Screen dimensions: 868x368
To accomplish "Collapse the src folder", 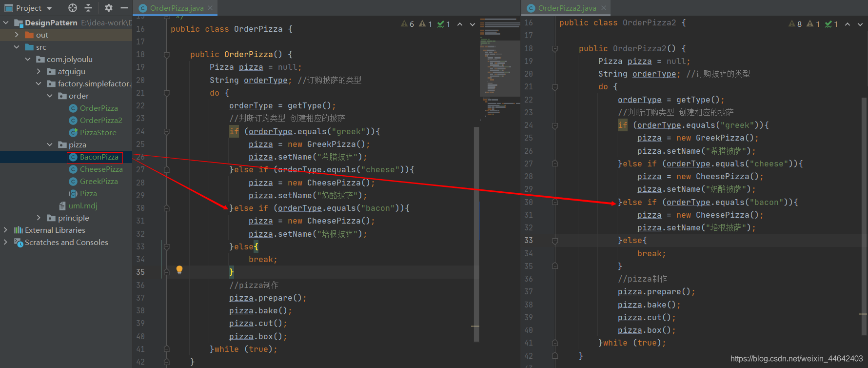I will [17, 47].
